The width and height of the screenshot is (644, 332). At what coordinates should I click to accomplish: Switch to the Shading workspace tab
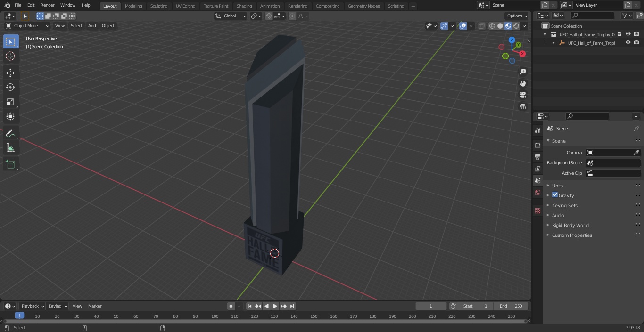pos(244,6)
